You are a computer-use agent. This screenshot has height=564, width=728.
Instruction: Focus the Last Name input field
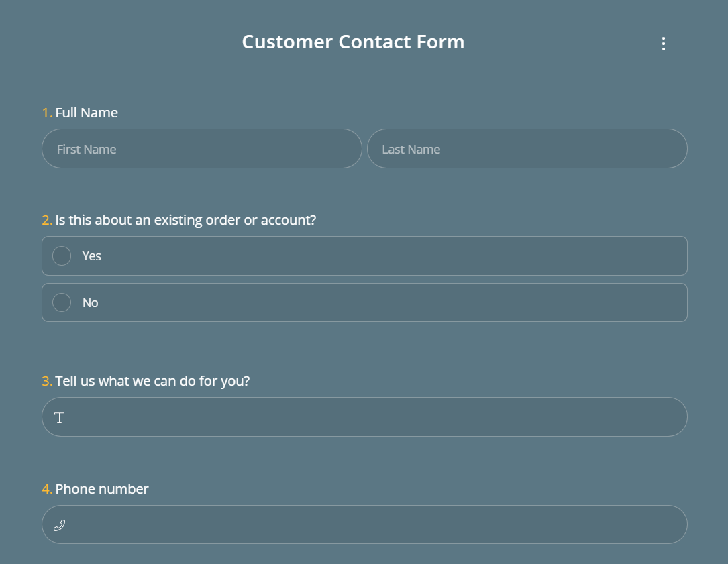coord(527,148)
